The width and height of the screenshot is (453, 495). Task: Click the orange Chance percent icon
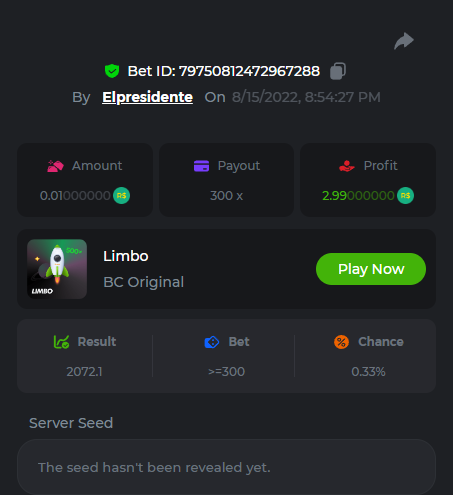341,342
